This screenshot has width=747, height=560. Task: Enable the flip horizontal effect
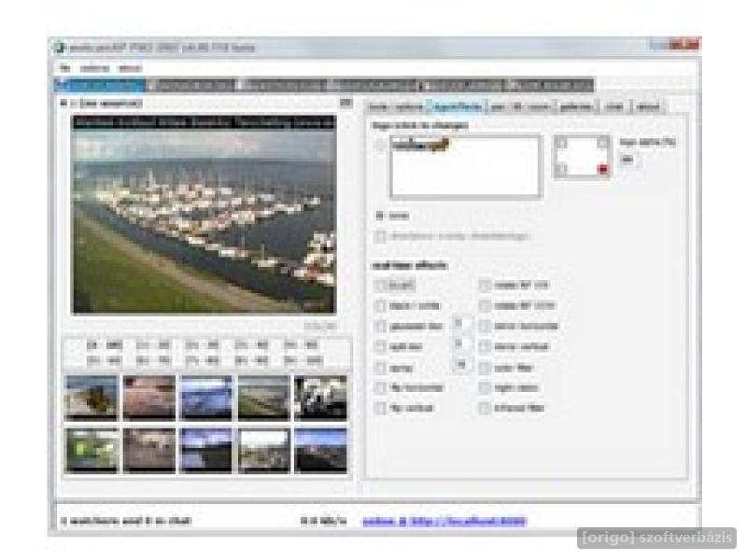point(380,387)
